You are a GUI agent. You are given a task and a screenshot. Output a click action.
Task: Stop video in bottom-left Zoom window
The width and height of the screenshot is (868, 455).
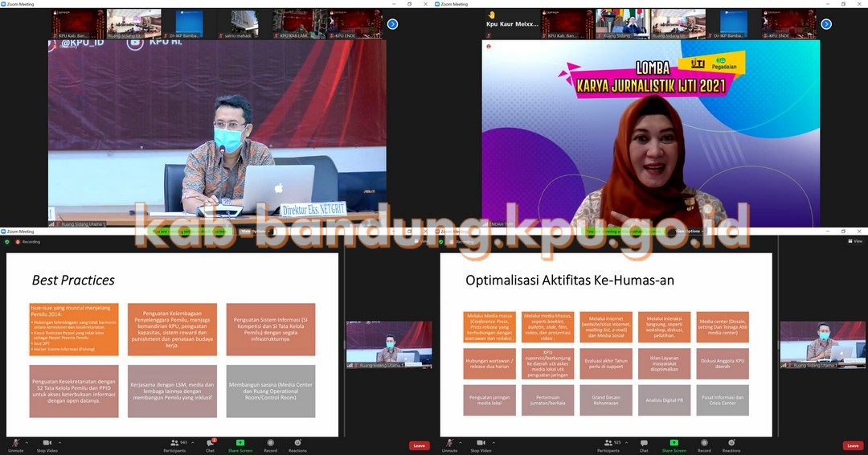(x=47, y=444)
